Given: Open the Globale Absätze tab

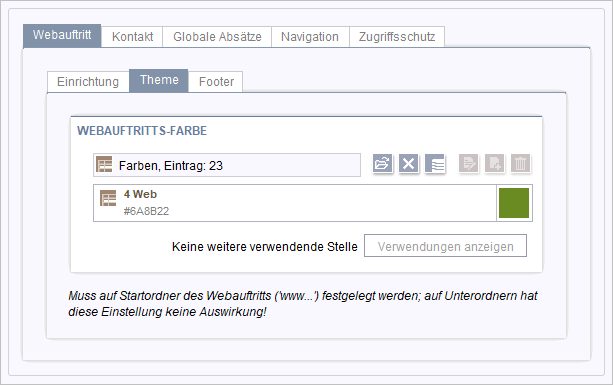Looking at the screenshot, I should tap(217, 37).
